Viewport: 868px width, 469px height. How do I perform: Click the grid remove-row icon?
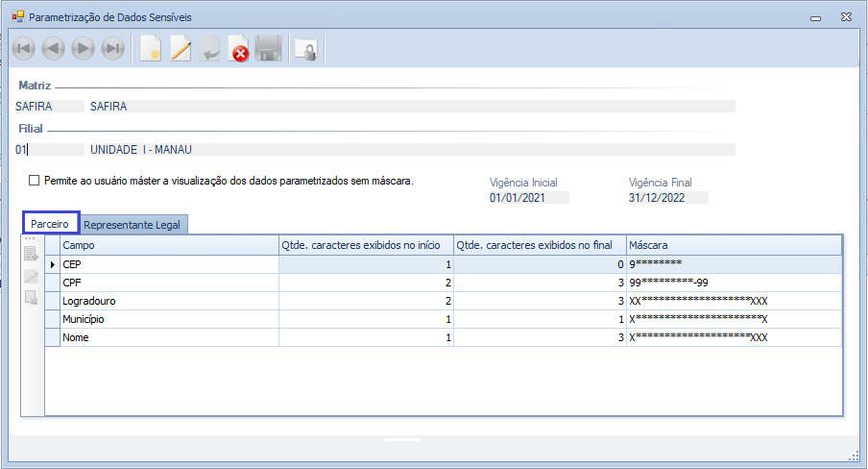[32, 298]
